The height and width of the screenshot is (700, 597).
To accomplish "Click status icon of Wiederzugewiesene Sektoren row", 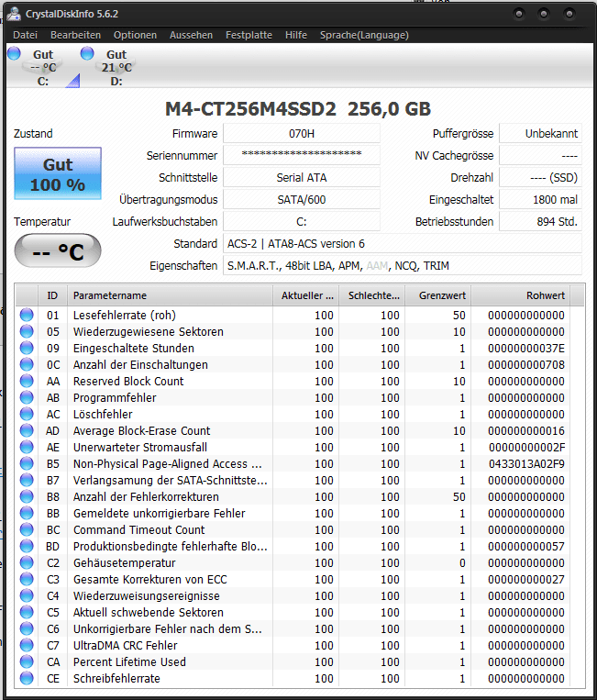I will 27,331.
